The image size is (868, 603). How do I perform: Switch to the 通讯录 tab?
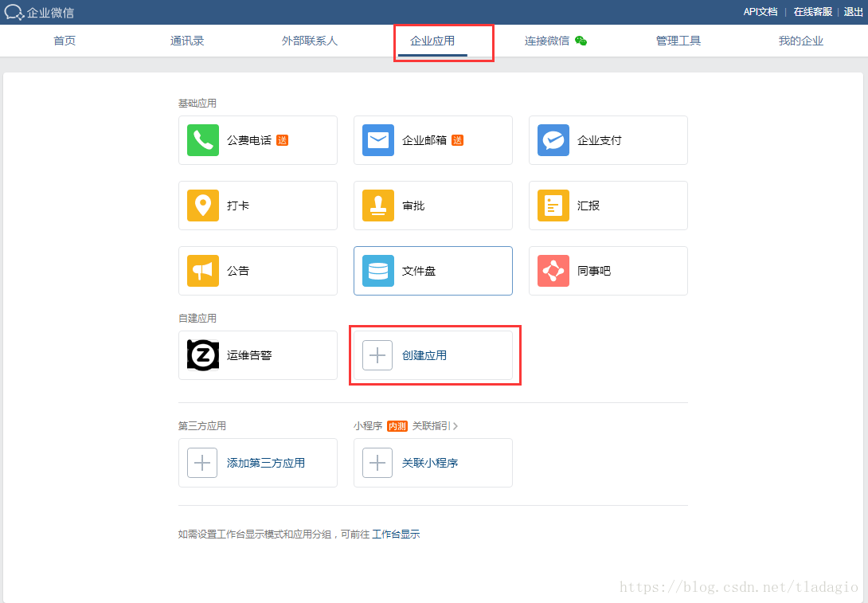[187, 41]
